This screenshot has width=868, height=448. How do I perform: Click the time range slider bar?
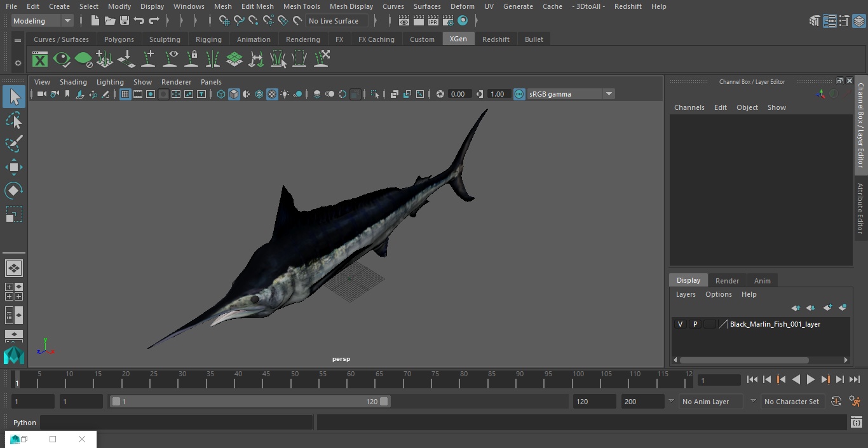249,402
